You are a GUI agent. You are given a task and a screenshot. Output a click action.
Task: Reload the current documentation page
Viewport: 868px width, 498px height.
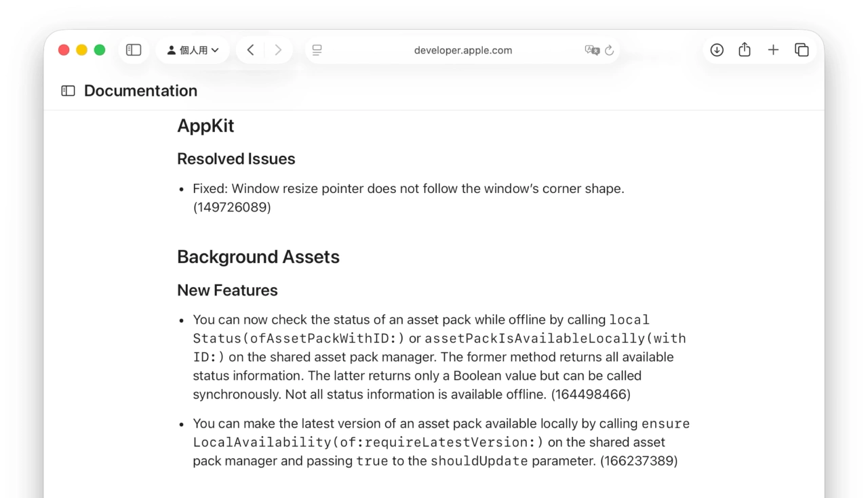tap(609, 49)
